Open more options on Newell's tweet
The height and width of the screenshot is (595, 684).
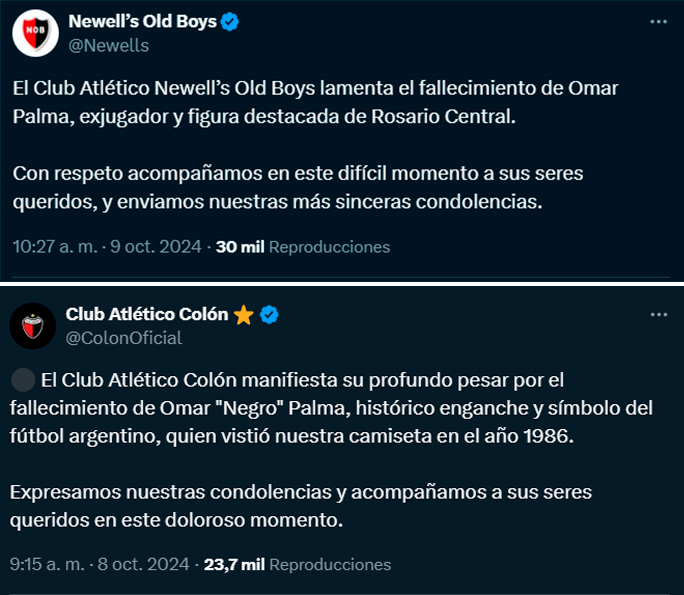pyautogui.click(x=658, y=22)
